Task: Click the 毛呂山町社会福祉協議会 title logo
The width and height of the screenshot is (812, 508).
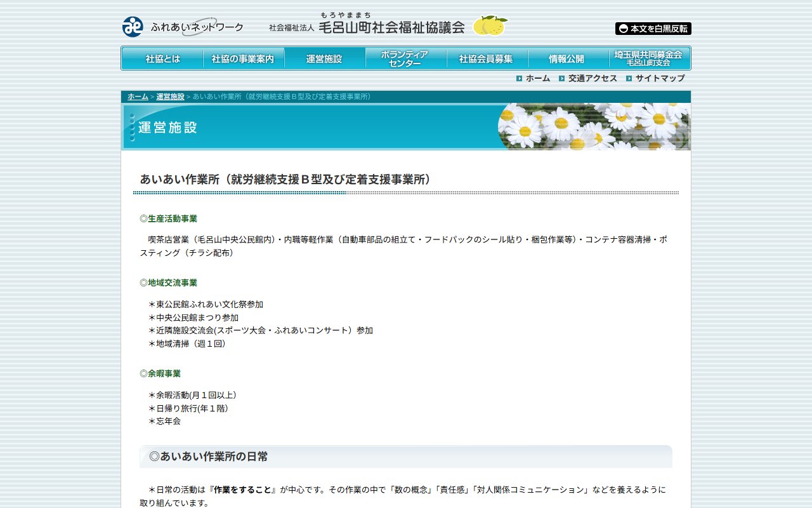Action: 367,24
